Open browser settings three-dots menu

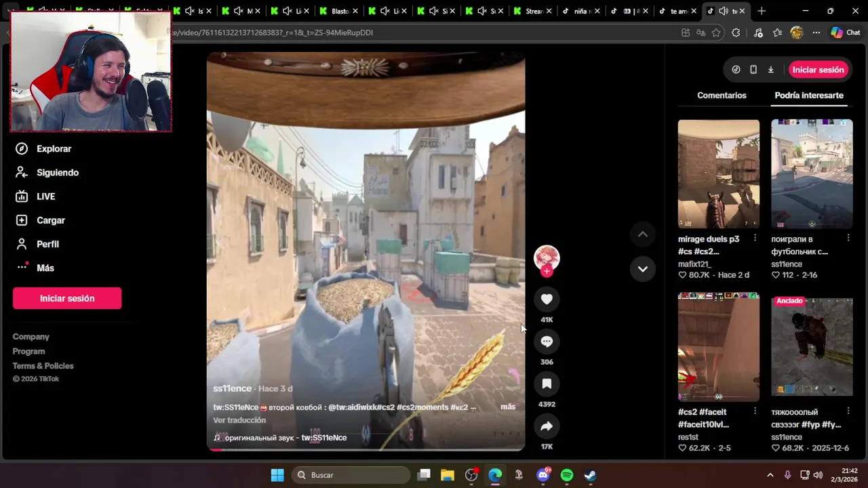pos(816,33)
